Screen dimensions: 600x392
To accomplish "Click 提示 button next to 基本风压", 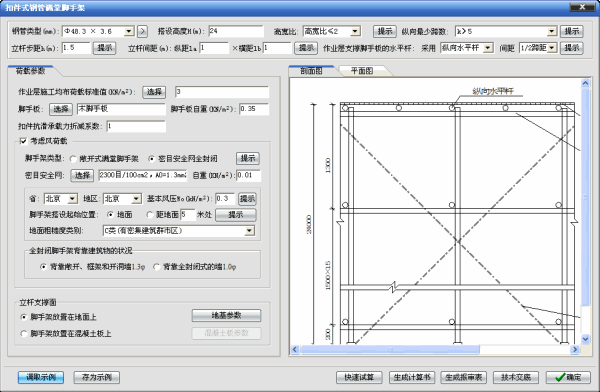I will point(247,199).
